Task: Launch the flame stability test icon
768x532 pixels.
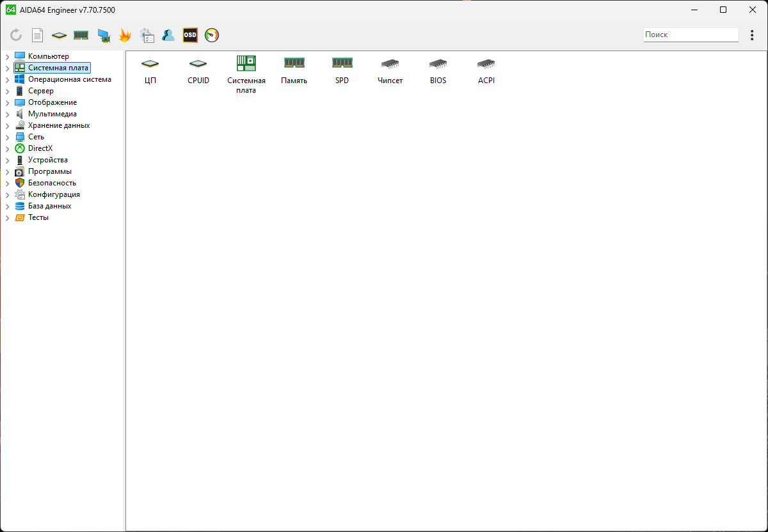Action: (x=125, y=35)
